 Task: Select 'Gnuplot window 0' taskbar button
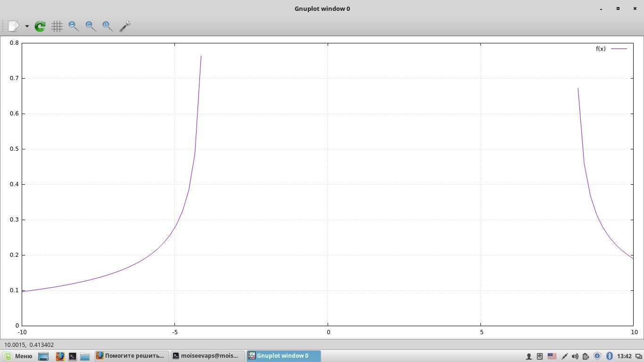tap(283, 356)
